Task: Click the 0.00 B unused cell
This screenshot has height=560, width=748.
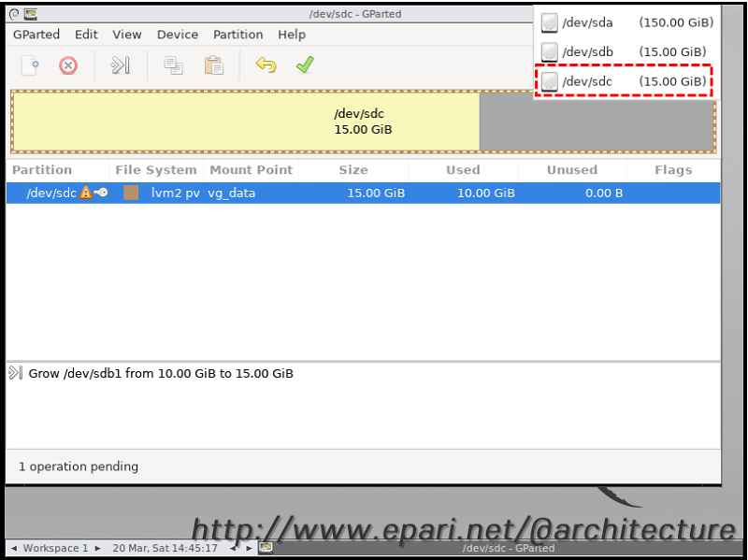Action: coord(604,193)
